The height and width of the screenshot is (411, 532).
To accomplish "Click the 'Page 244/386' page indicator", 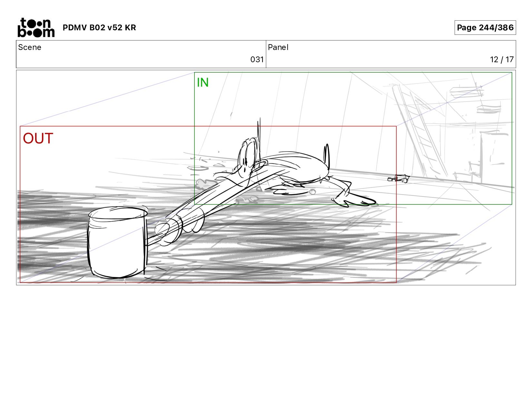I will 485,27.
